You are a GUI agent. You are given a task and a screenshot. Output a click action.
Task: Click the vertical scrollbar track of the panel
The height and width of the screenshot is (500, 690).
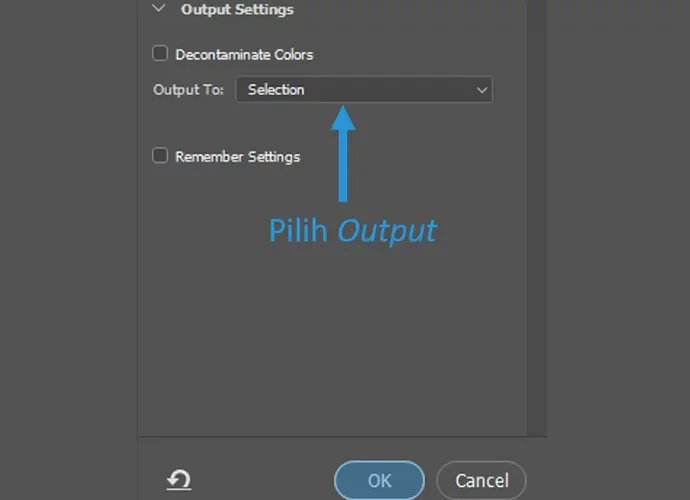click(x=536, y=218)
